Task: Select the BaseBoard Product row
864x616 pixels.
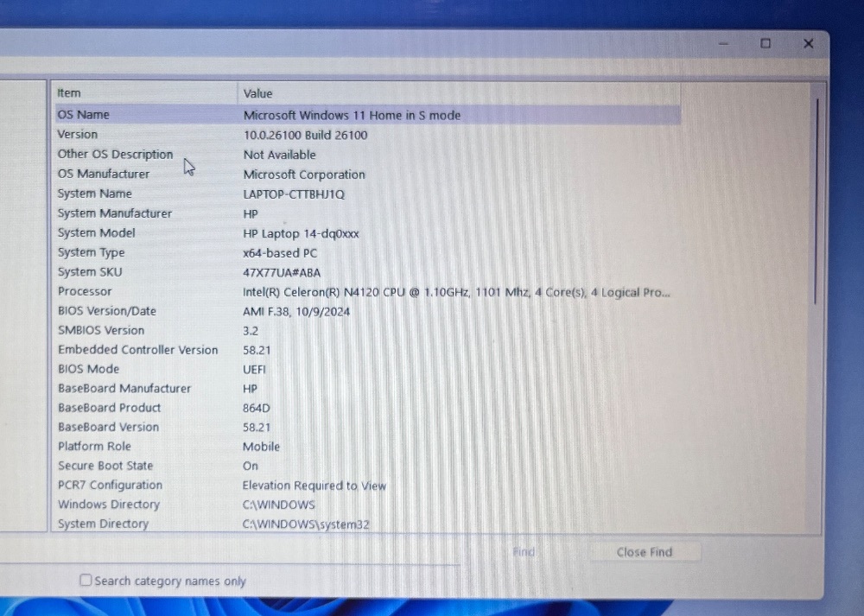Action: pos(110,408)
